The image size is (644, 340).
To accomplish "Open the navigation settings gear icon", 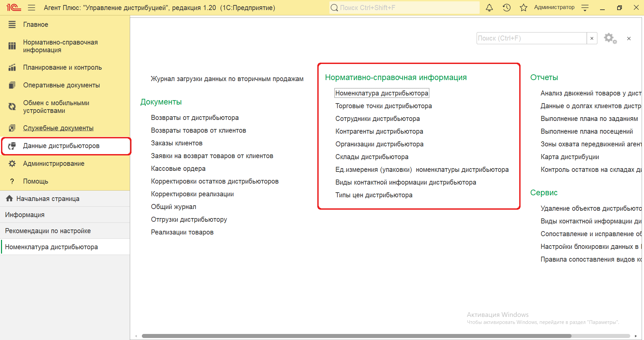I will coord(610,38).
